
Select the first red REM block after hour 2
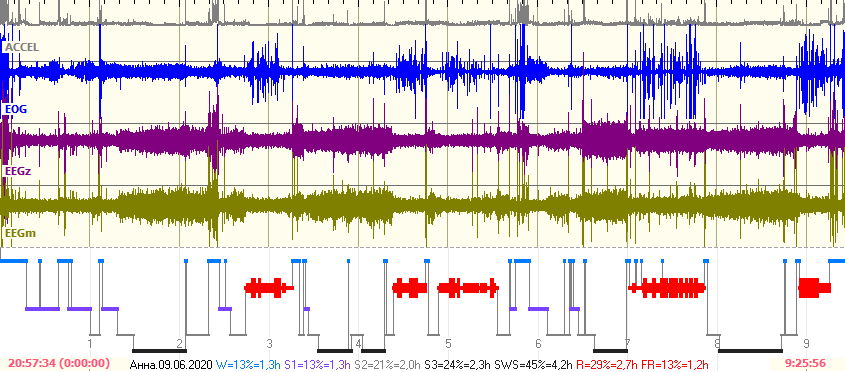(269, 288)
